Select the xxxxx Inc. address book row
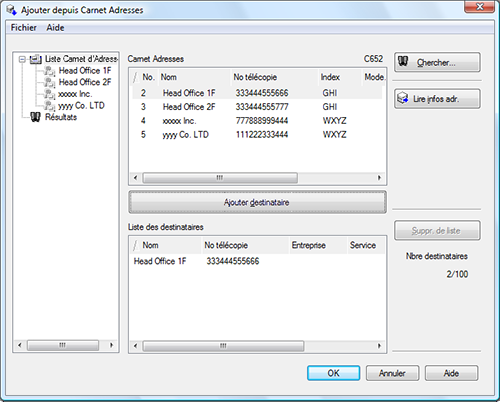500x402 pixels. 257,121
